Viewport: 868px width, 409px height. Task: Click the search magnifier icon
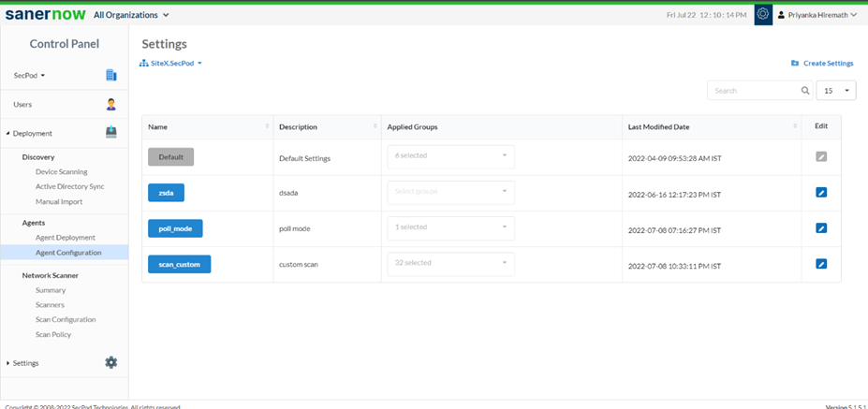tap(805, 90)
